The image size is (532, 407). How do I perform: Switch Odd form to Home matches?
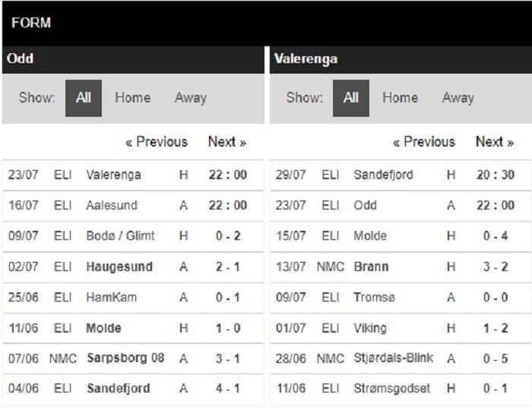point(133,98)
